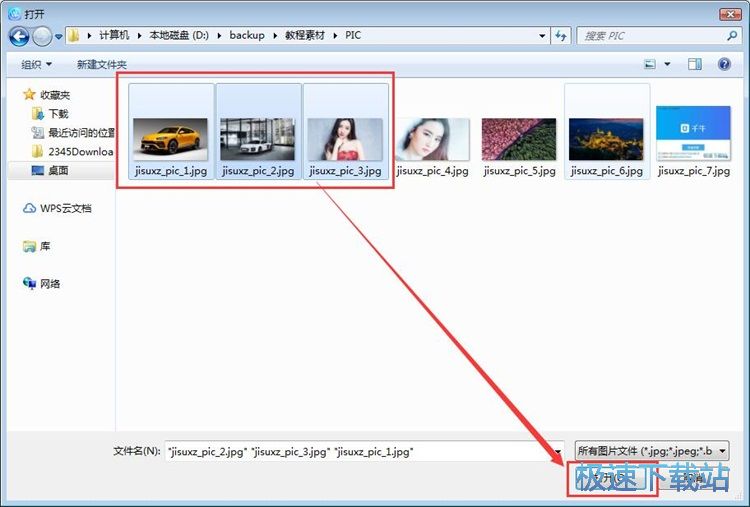Click the help question mark icon

coord(724,64)
